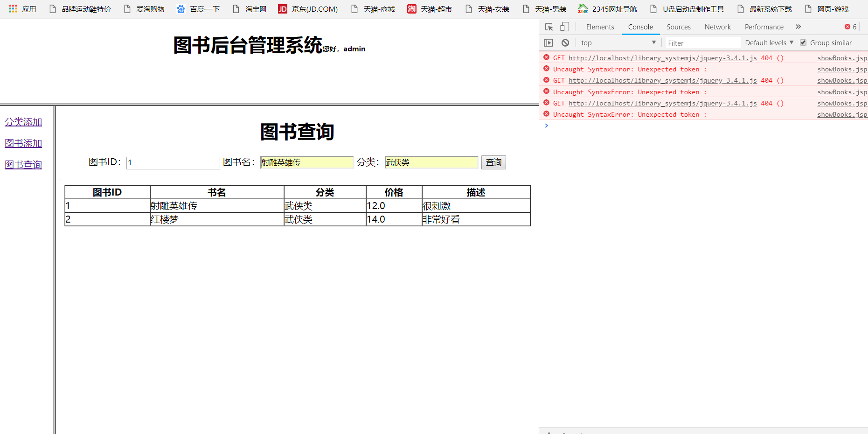Click the 非常好看 description cell
The height and width of the screenshot is (434, 868).
point(476,219)
